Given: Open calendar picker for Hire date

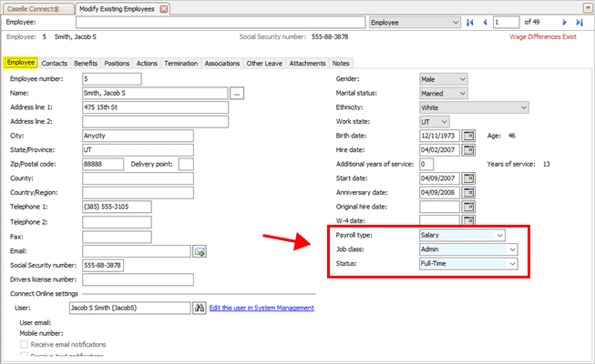Looking at the screenshot, I should pos(469,150).
